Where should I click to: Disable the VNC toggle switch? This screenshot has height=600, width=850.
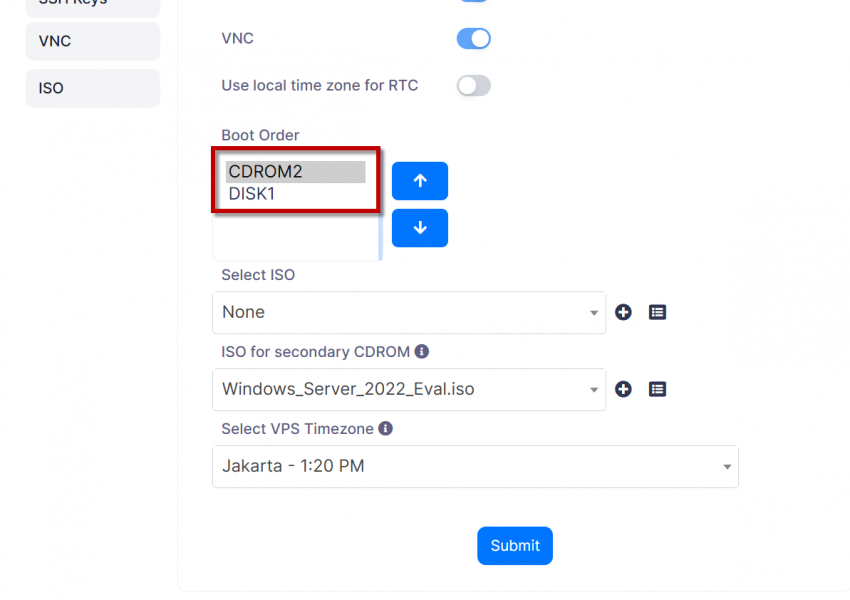[473, 39]
